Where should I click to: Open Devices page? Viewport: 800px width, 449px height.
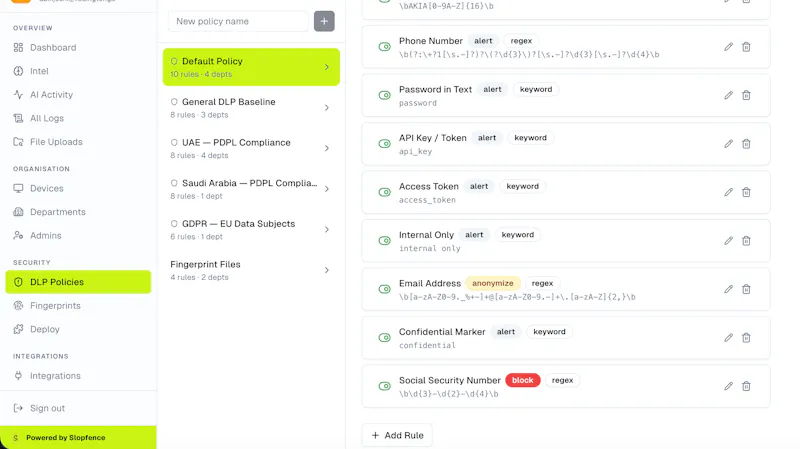click(x=78, y=188)
